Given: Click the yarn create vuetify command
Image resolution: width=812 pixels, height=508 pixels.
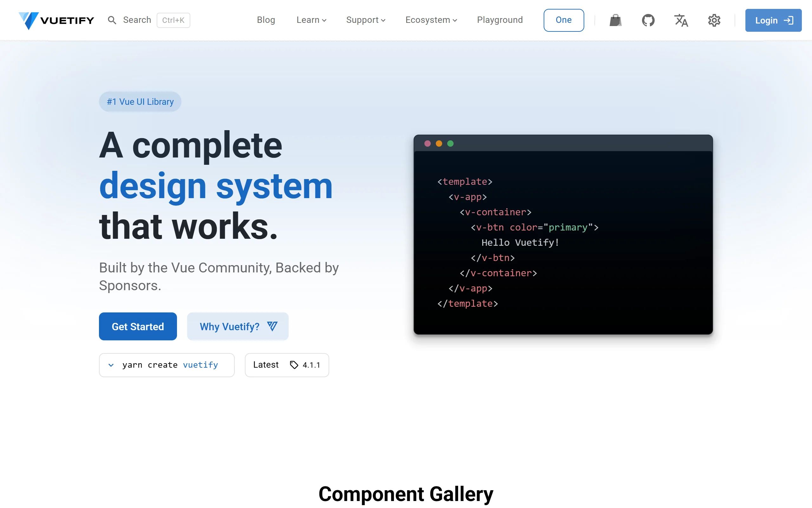Looking at the screenshot, I should pos(170,365).
